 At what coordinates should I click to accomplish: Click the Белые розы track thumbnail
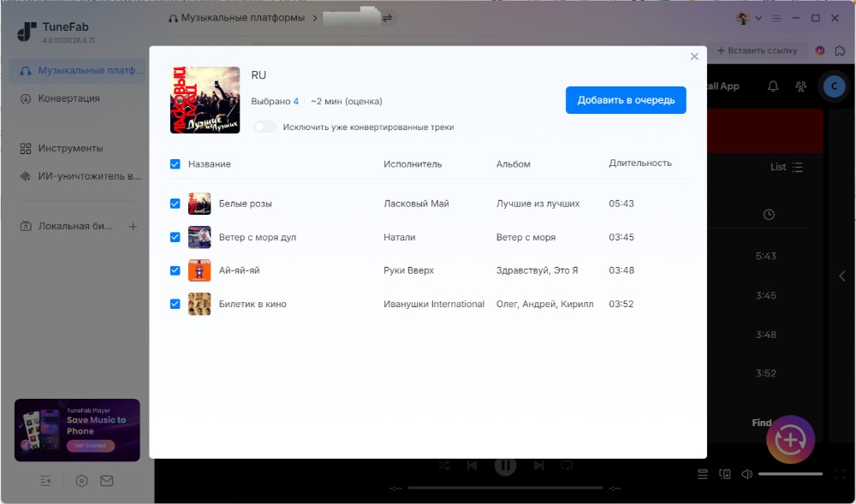point(199,204)
